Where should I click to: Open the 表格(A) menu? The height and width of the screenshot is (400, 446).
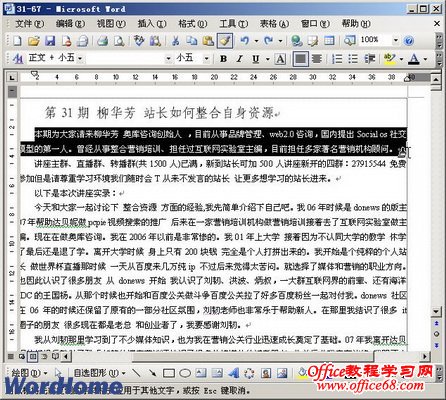(274, 24)
